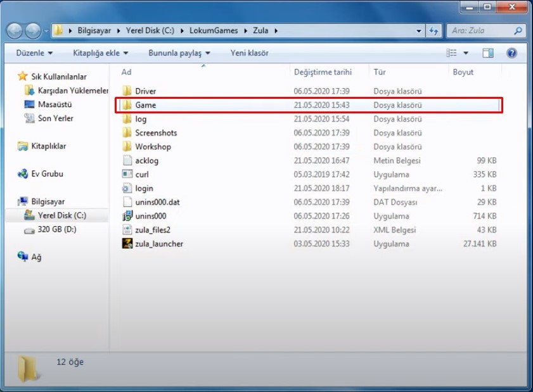The height and width of the screenshot is (392, 533).
Task: Click the refresh button in address bar
Action: 433,31
